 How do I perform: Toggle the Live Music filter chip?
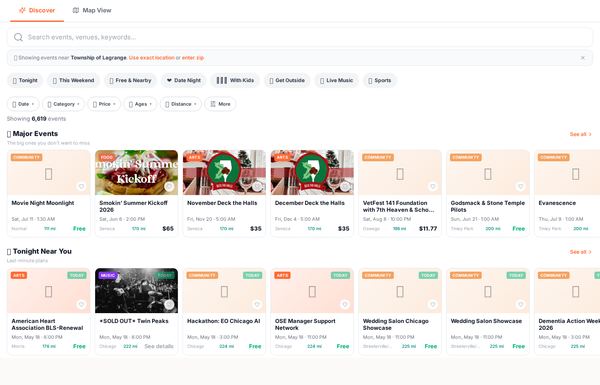[x=337, y=80]
